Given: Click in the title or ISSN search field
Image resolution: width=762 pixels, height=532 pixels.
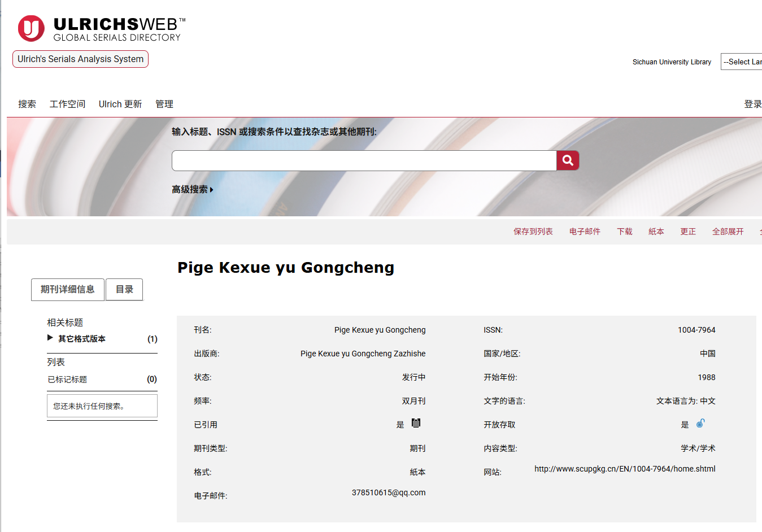Looking at the screenshot, I should click(364, 160).
